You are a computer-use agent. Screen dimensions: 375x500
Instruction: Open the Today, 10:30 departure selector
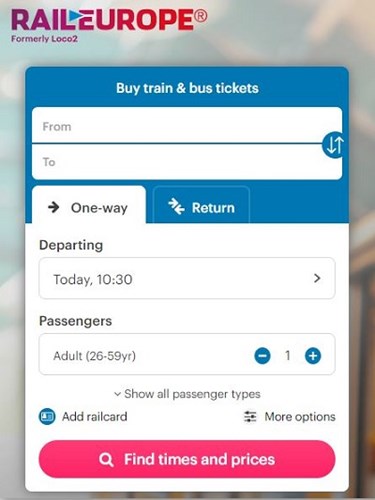[187, 278]
